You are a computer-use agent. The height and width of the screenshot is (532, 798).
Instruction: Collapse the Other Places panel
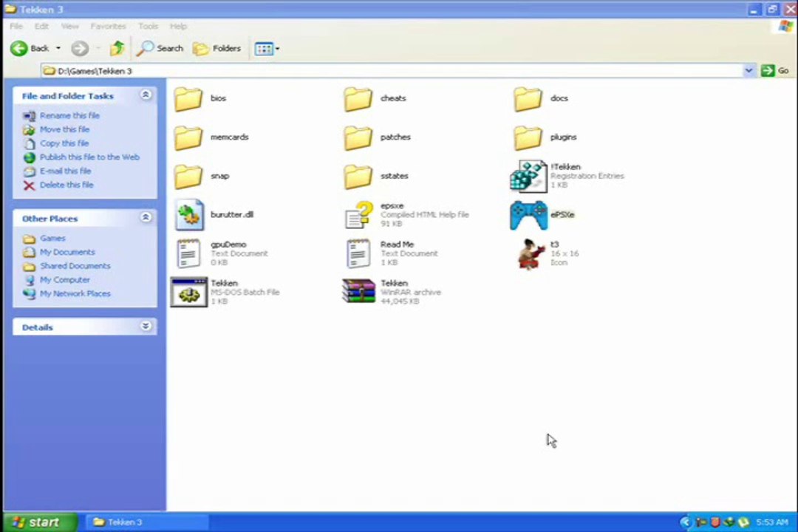coord(146,218)
